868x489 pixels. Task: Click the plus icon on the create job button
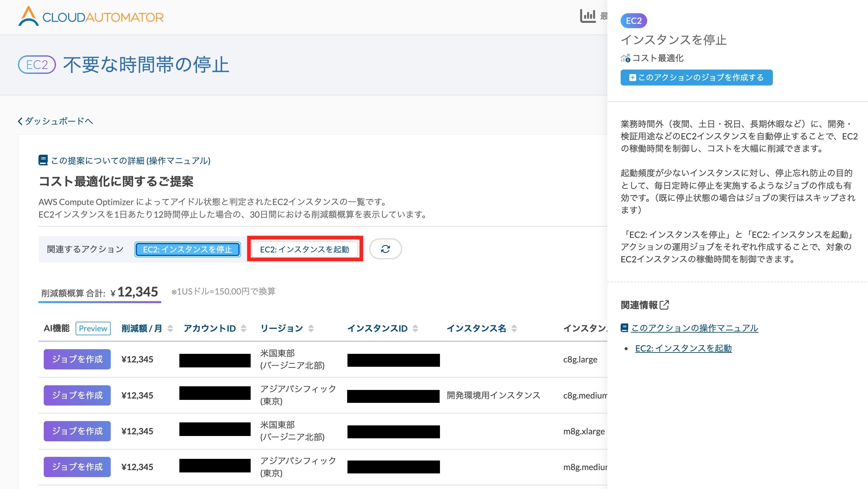click(x=633, y=78)
